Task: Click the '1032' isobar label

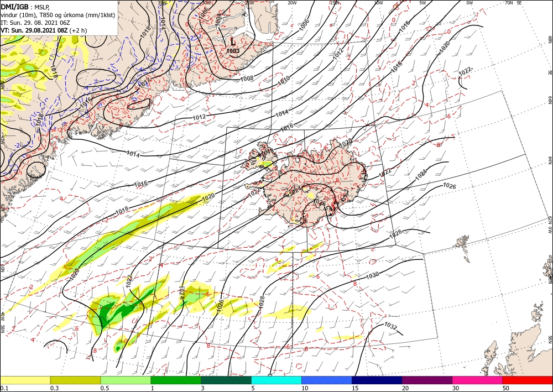Action: pos(391,326)
